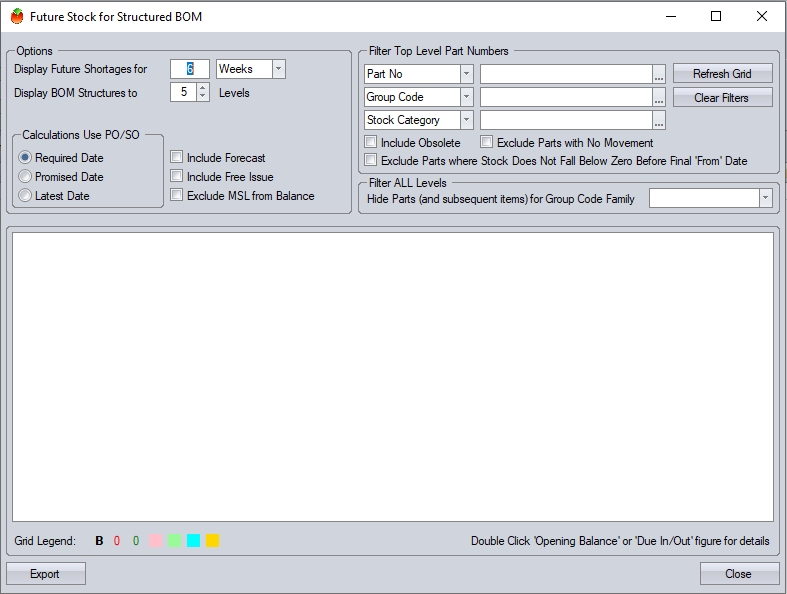The image size is (787, 594).
Task: Check Exclude MSL from Balance
Action: coord(177,196)
